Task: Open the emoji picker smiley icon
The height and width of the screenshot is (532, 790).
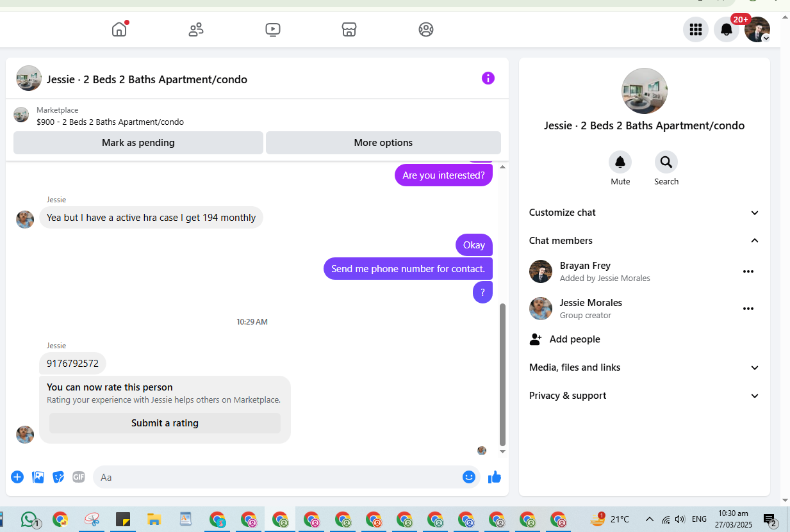Action: (469, 477)
